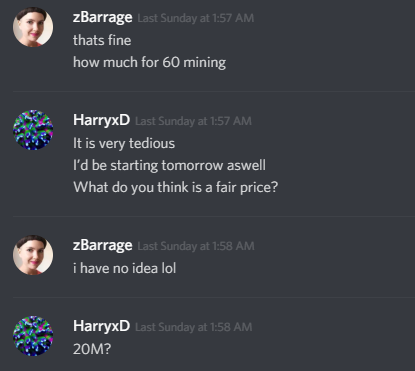Select zBarrage username above 'i have no idea lol'
Image resolution: width=415 pixels, height=371 pixels.
[103, 246]
